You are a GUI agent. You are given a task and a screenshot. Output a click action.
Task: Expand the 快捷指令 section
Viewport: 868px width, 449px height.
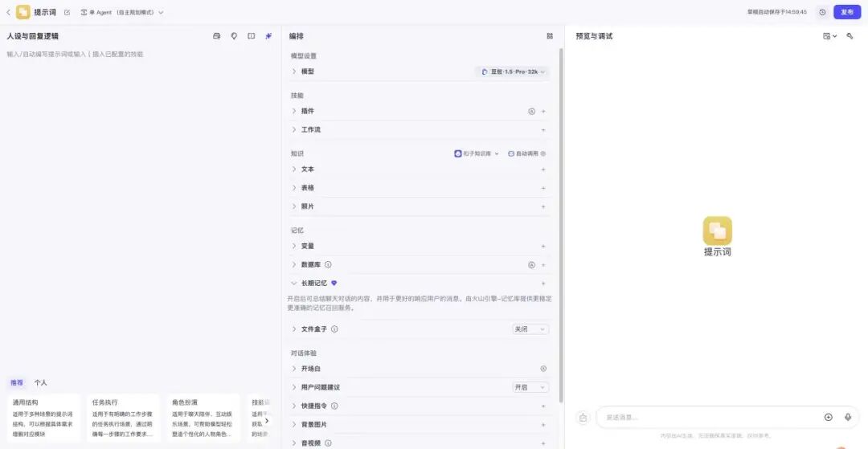[294, 406]
